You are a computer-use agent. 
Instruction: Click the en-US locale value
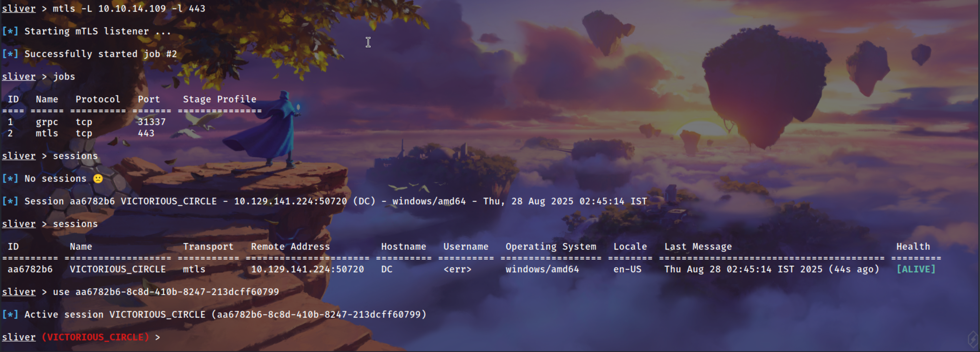[627, 269]
